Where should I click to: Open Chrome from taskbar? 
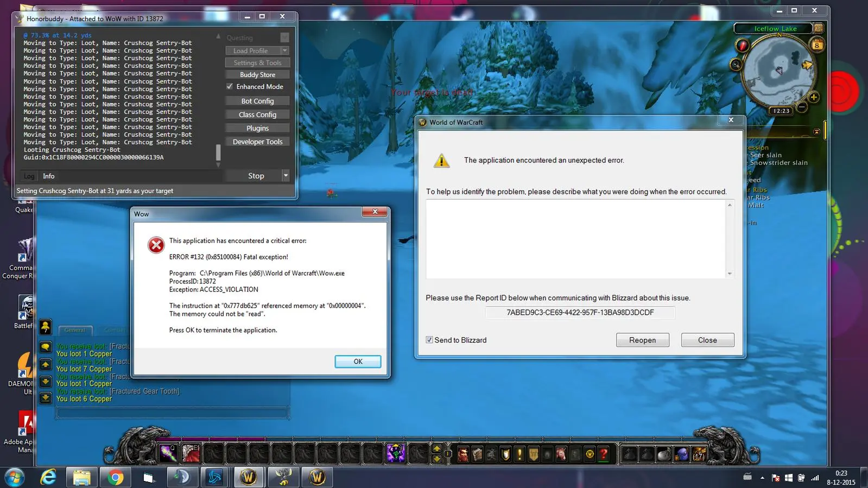[115, 477]
